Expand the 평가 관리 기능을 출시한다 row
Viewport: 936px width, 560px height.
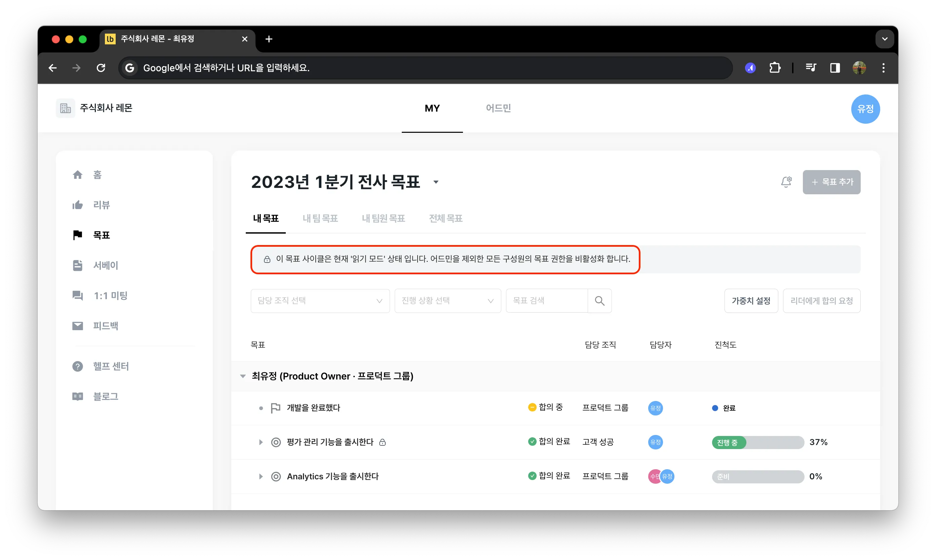coord(261,442)
